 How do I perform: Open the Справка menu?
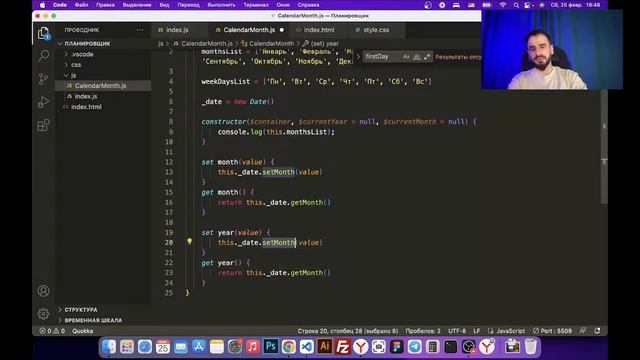(308, 5)
